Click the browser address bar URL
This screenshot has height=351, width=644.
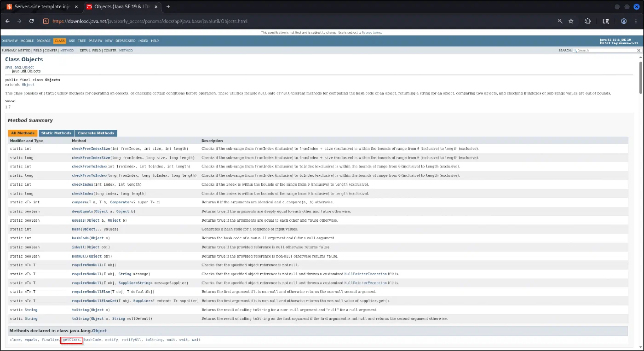click(149, 21)
